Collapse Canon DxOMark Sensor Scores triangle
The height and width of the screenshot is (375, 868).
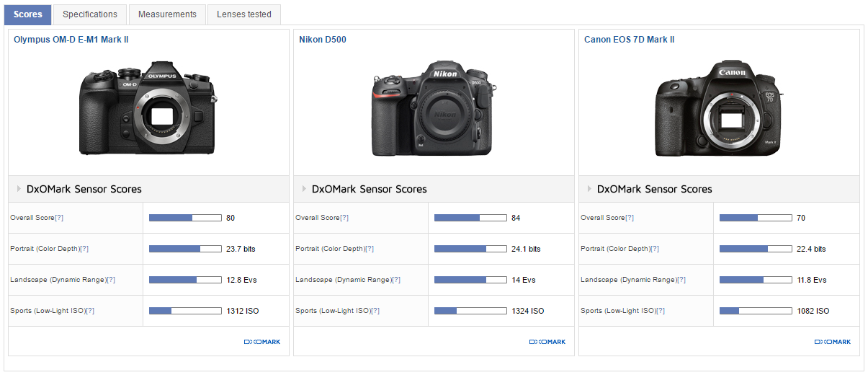click(589, 189)
